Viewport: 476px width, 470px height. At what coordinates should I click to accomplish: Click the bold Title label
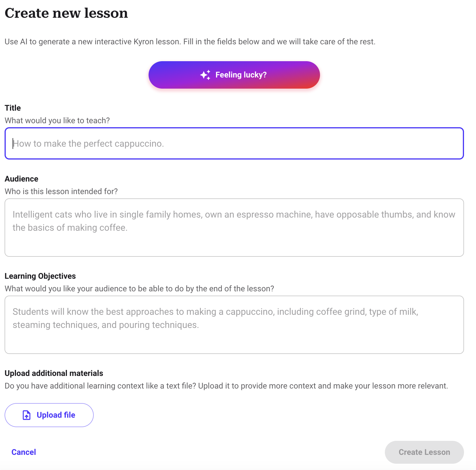[13, 108]
